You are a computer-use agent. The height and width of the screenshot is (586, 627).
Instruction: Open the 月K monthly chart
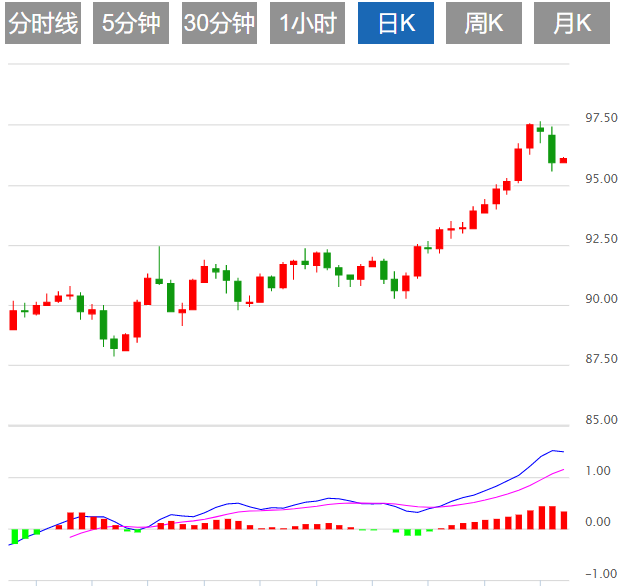[x=572, y=24]
